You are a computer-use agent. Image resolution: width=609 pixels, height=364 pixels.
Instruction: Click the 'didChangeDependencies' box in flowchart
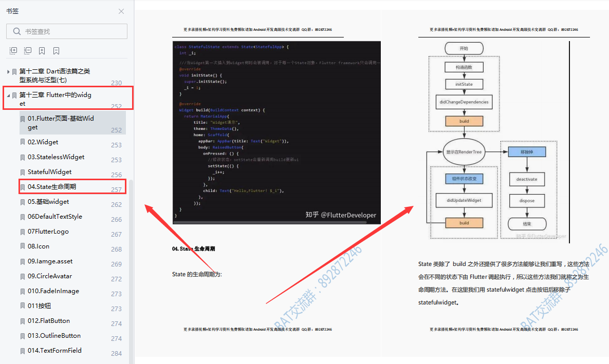(x=464, y=102)
